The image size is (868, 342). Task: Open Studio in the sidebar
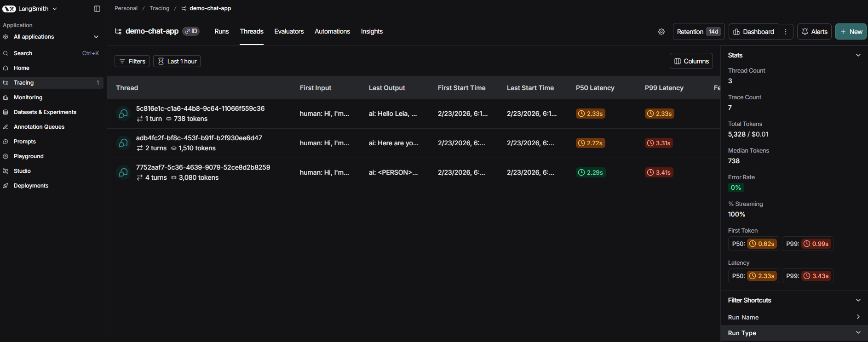pyautogui.click(x=52, y=171)
